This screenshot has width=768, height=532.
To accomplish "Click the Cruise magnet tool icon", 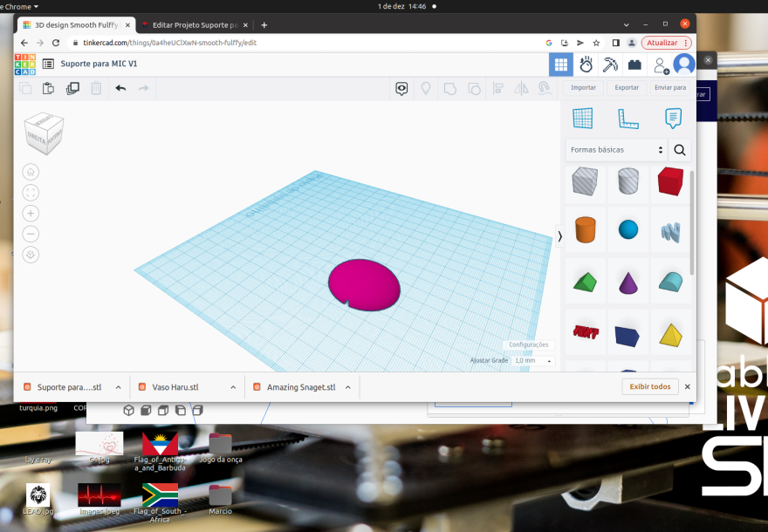I will pyautogui.click(x=545, y=88).
